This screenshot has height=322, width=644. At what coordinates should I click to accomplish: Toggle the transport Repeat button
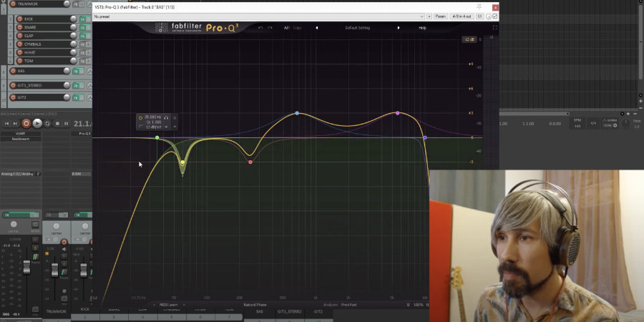click(x=48, y=123)
